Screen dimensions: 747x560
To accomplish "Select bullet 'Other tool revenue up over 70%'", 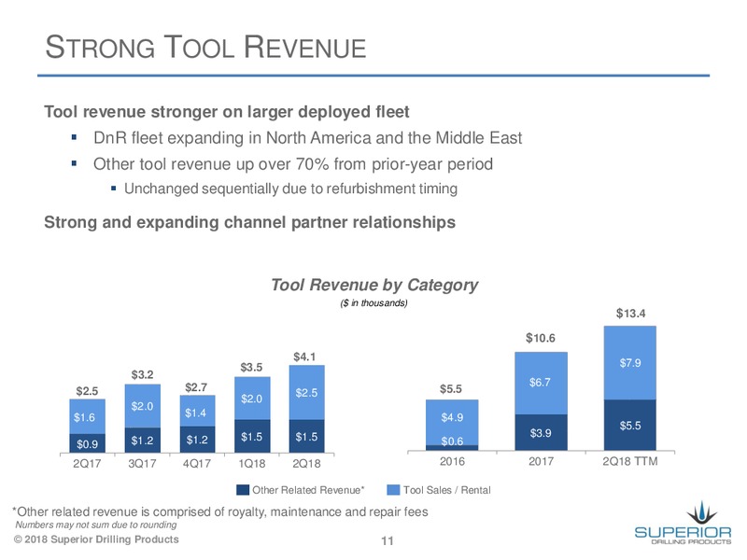I will click(293, 164).
